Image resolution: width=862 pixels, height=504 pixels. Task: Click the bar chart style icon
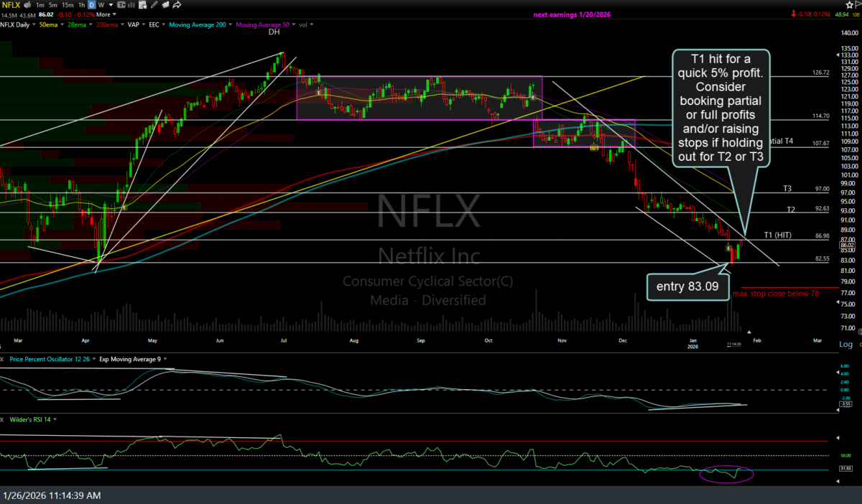pos(131,5)
